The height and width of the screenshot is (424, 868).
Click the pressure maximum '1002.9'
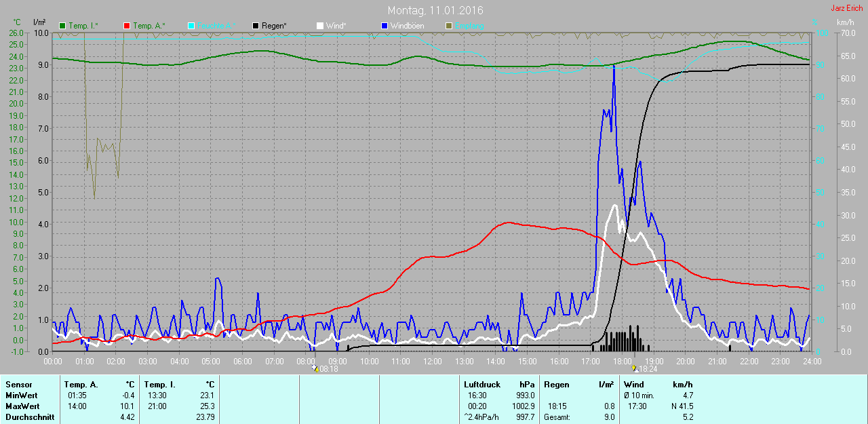point(524,406)
